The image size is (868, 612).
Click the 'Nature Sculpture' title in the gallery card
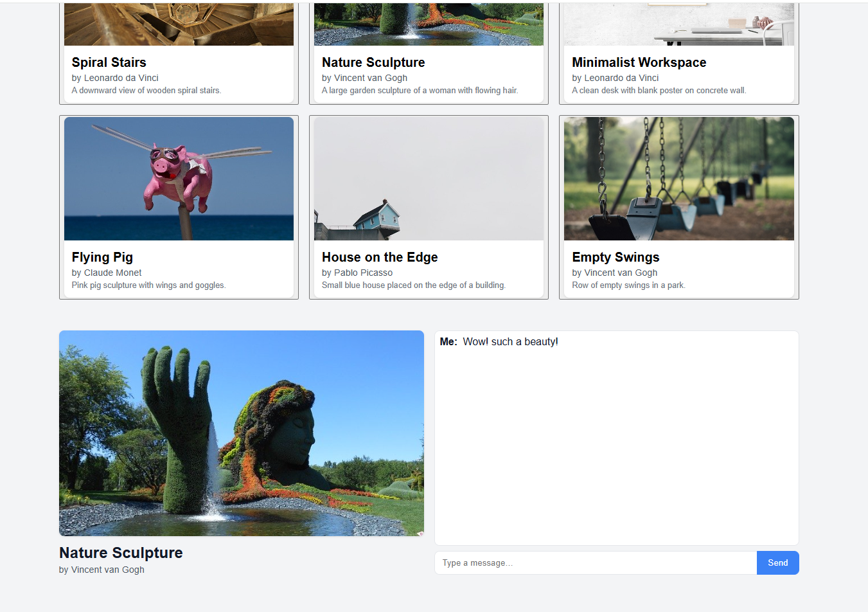pos(373,62)
